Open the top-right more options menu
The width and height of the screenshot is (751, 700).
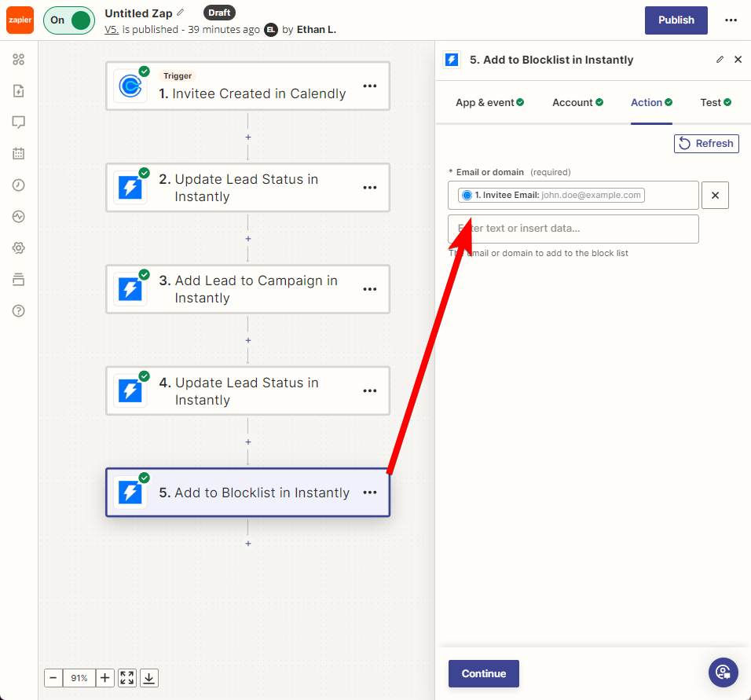tap(731, 20)
